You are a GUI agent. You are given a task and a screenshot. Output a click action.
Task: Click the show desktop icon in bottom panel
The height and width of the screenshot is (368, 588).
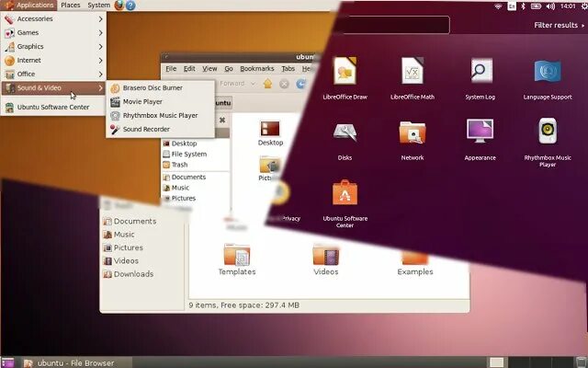pyautogui.click(x=7, y=362)
